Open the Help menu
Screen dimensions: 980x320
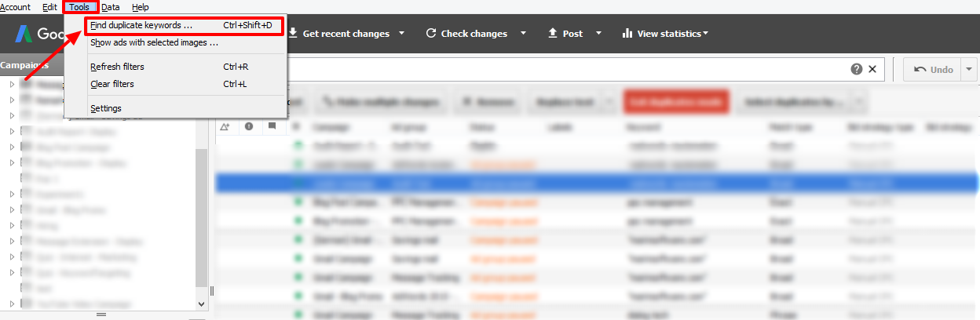point(141,7)
